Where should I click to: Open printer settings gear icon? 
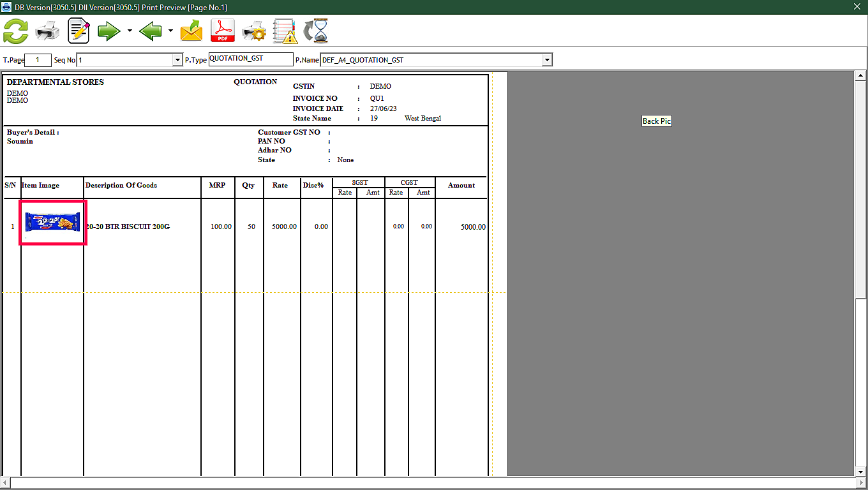(254, 31)
